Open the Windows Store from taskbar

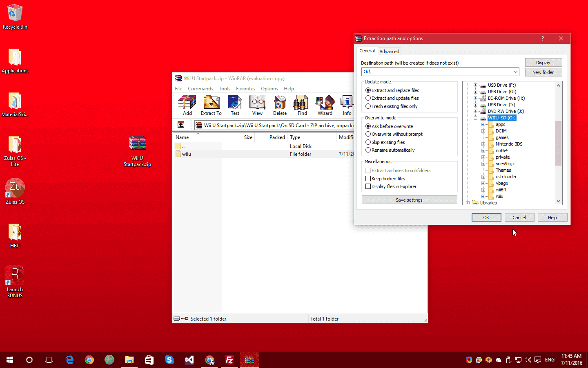[149, 360]
